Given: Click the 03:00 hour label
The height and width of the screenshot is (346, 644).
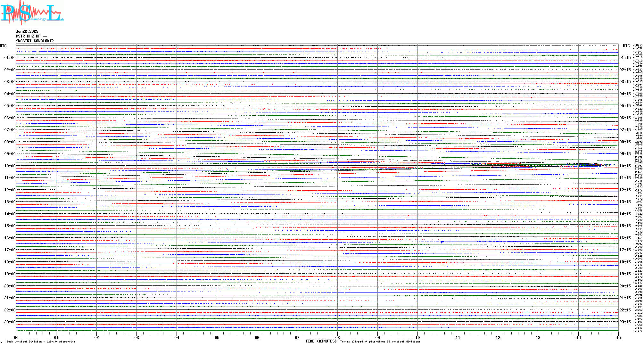Looking at the screenshot, I should 10,82.
